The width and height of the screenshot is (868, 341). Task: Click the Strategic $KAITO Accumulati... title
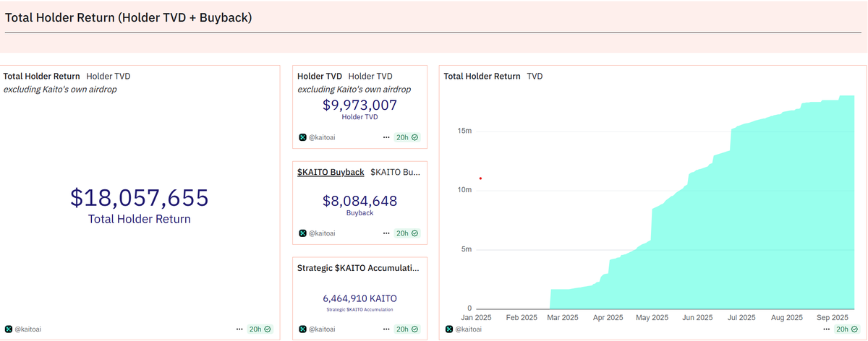point(358,268)
